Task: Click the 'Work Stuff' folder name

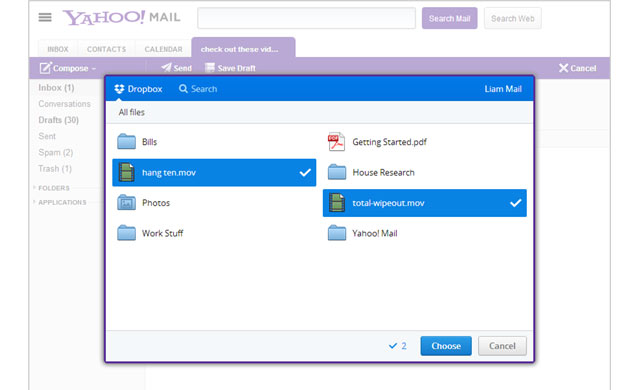Action: point(163,233)
